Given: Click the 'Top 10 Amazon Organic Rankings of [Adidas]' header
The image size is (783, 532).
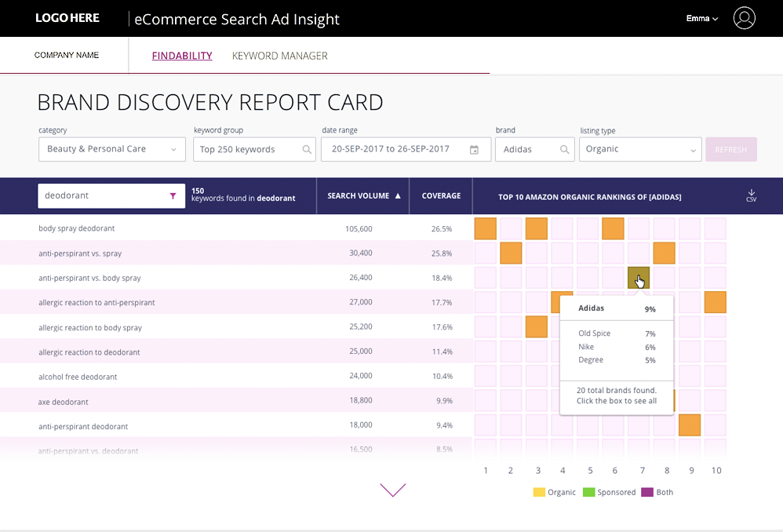Looking at the screenshot, I should 590,197.
